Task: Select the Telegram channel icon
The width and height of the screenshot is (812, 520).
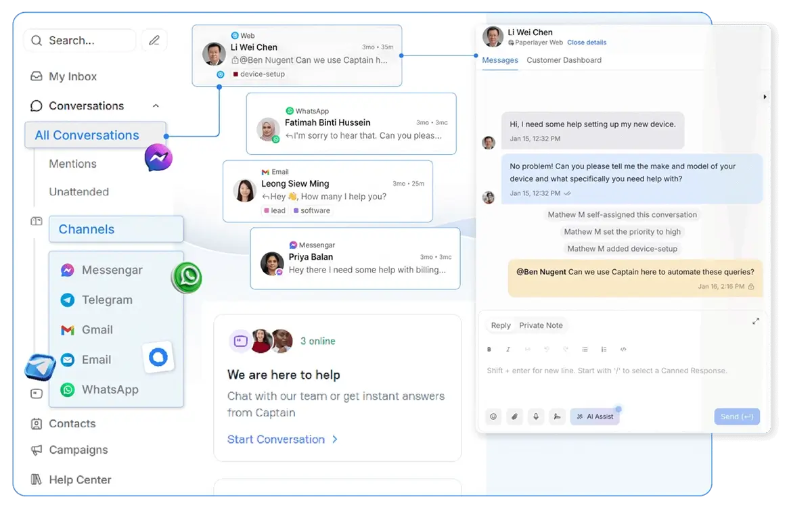Action: [68, 300]
